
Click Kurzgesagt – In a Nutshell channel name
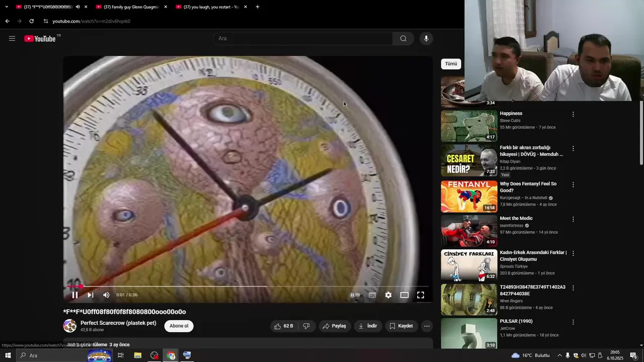[523, 198]
